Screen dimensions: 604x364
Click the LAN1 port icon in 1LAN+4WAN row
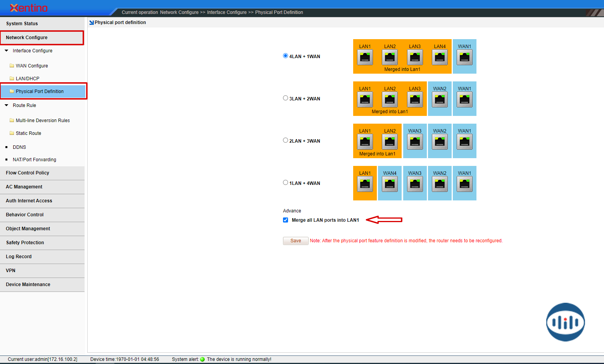pos(365,185)
